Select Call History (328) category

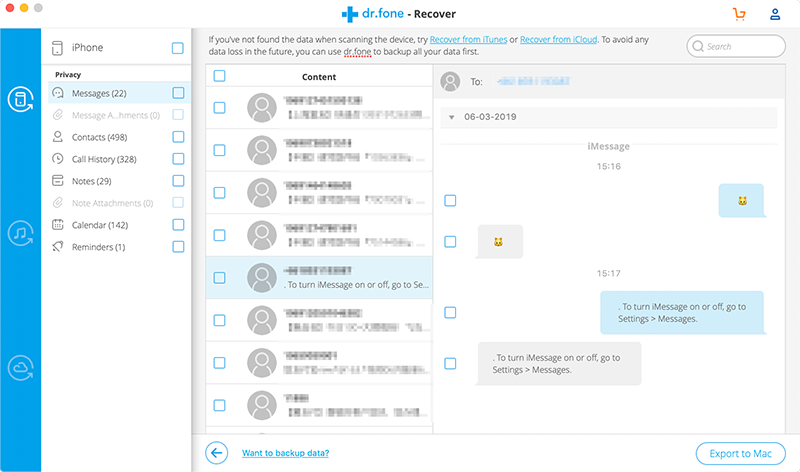[119, 159]
